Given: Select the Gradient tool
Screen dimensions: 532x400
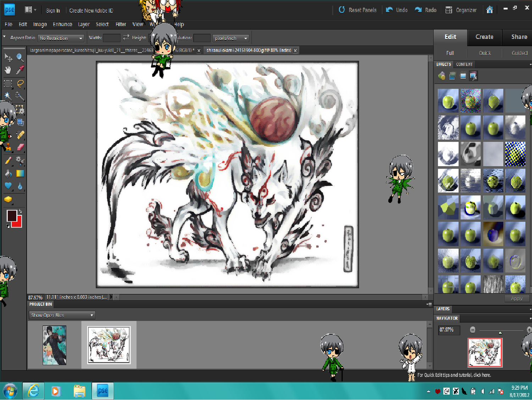Looking at the screenshot, I should click(x=20, y=173).
